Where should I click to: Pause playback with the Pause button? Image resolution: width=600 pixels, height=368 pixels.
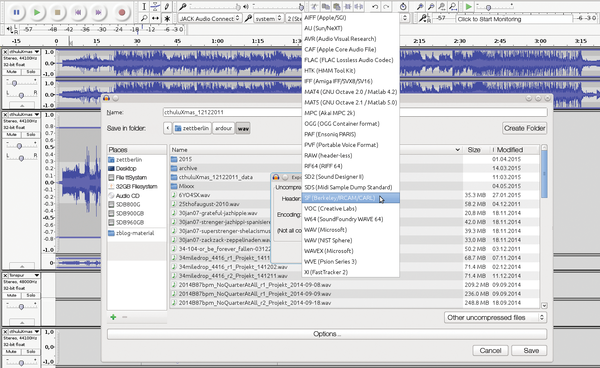click(16, 12)
